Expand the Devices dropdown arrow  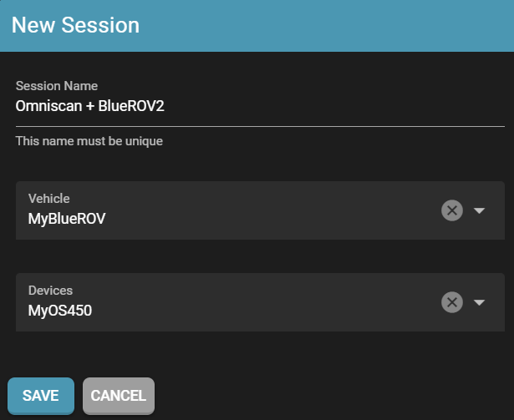(479, 302)
